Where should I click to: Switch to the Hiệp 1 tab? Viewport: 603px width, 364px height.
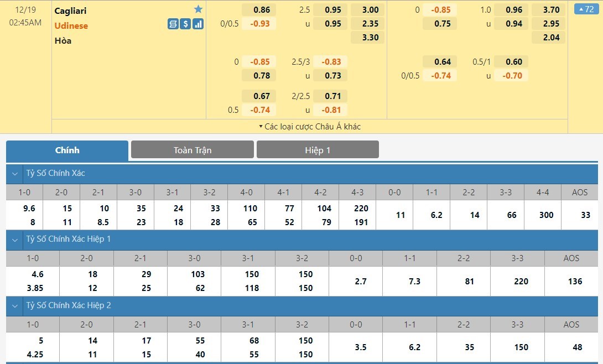[318, 150]
